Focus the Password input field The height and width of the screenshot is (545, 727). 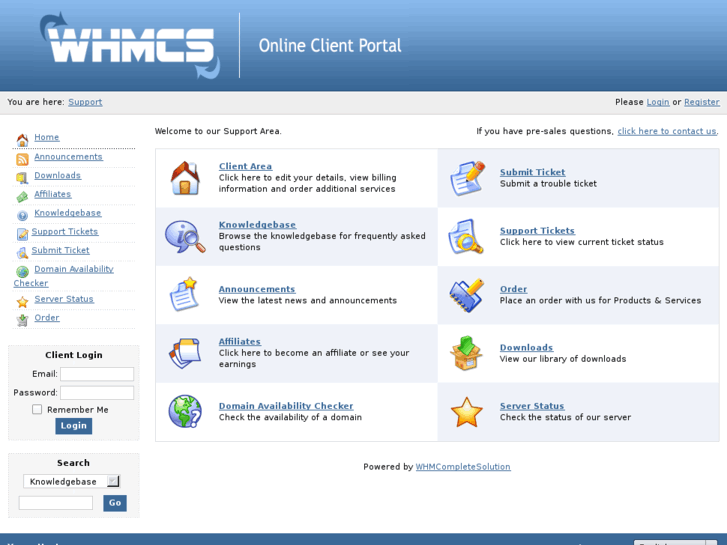click(97, 392)
